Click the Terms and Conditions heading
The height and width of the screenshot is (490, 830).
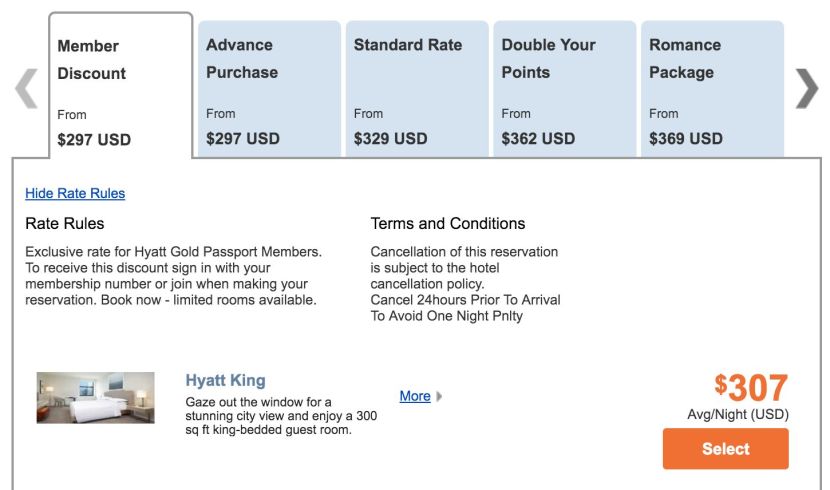(x=447, y=223)
